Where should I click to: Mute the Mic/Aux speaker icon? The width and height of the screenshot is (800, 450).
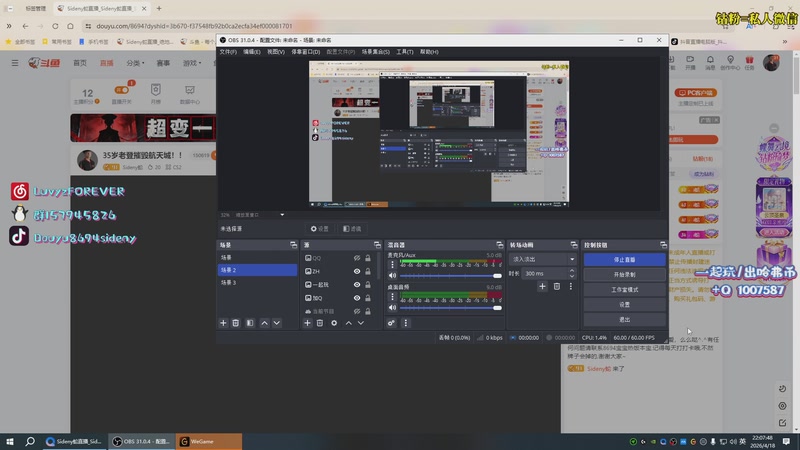click(392, 276)
